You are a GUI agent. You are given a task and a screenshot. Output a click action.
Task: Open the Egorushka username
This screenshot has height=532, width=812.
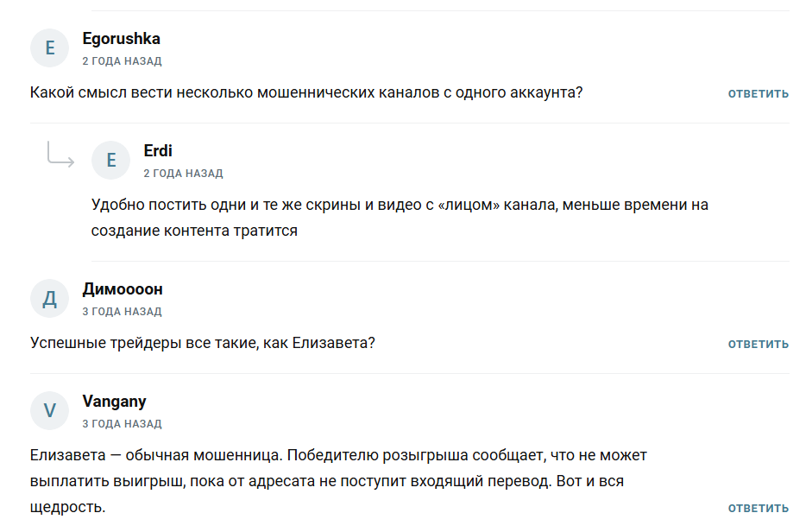(x=121, y=39)
